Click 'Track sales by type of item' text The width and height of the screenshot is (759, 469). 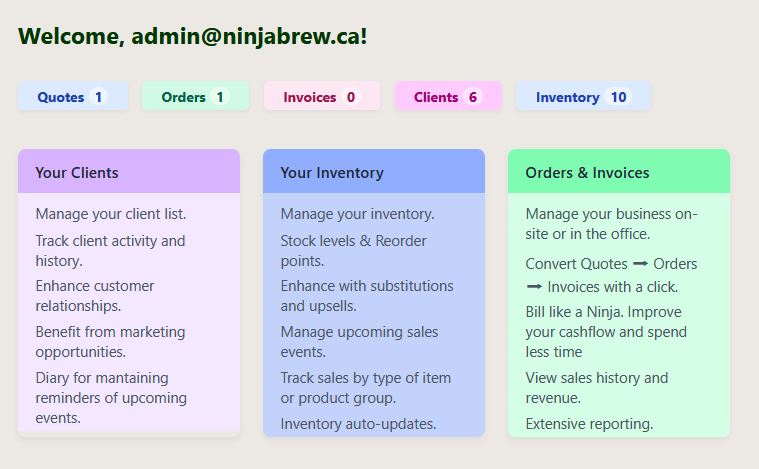click(x=365, y=388)
